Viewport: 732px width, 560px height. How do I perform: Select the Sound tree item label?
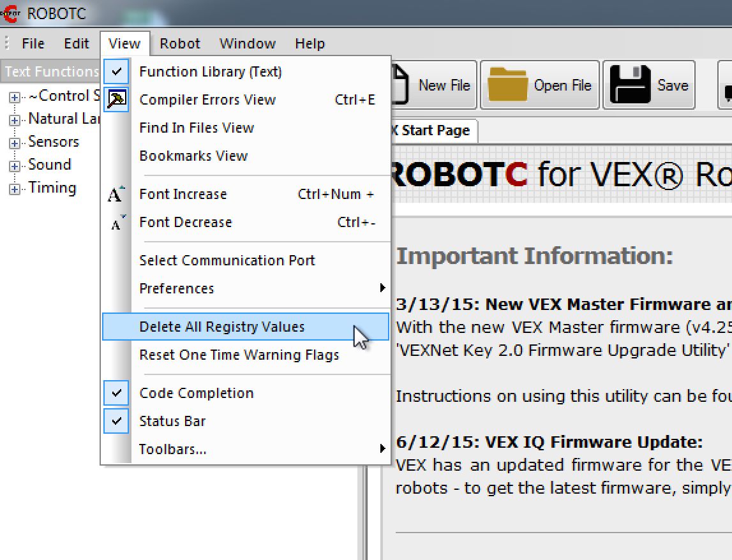pyautogui.click(x=50, y=165)
